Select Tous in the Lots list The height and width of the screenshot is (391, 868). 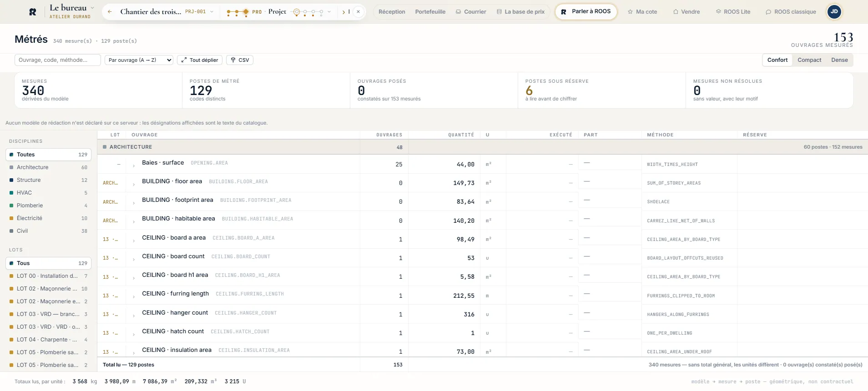[48, 263]
